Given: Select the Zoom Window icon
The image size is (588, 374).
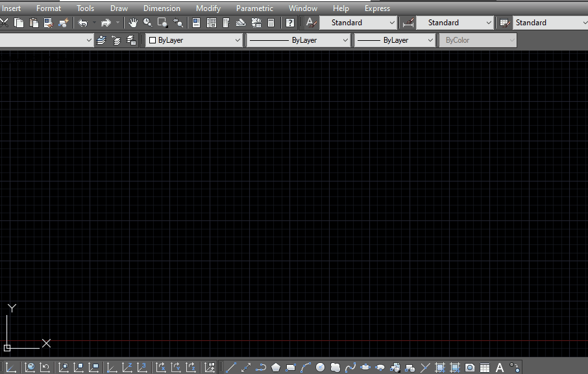Looking at the screenshot, I should click(x=163, y=23).
